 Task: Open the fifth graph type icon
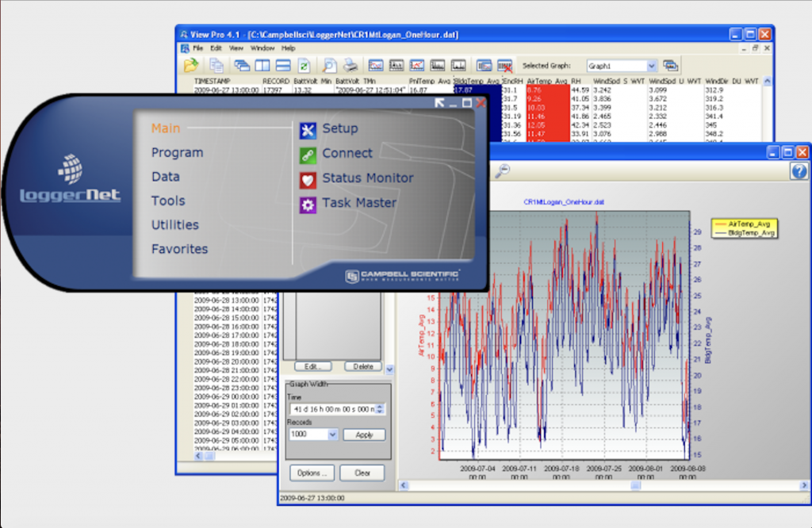458,65
